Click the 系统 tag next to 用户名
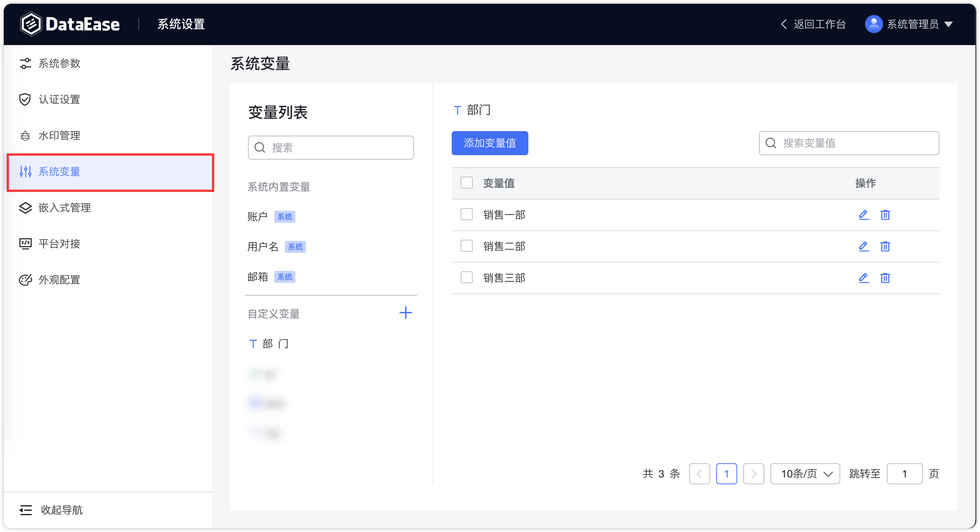Screen dimensions: 980x532 295,247
